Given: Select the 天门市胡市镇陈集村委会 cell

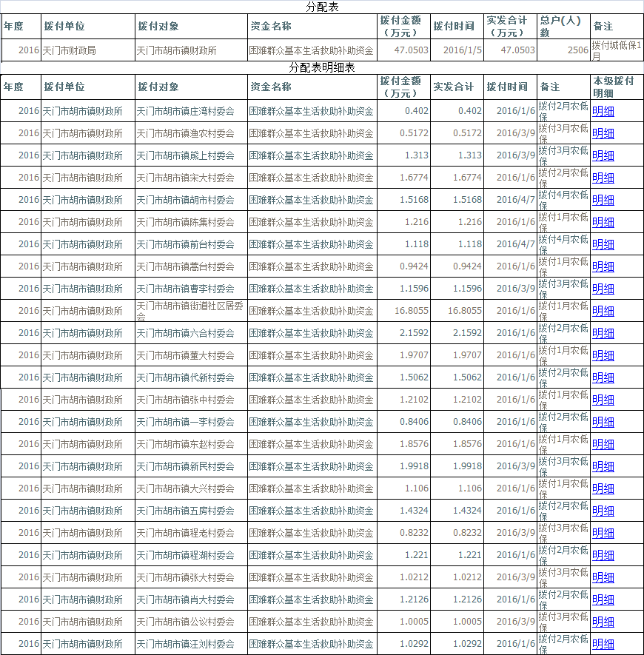Looking at the screenshot, I should [x=192, y=222].
